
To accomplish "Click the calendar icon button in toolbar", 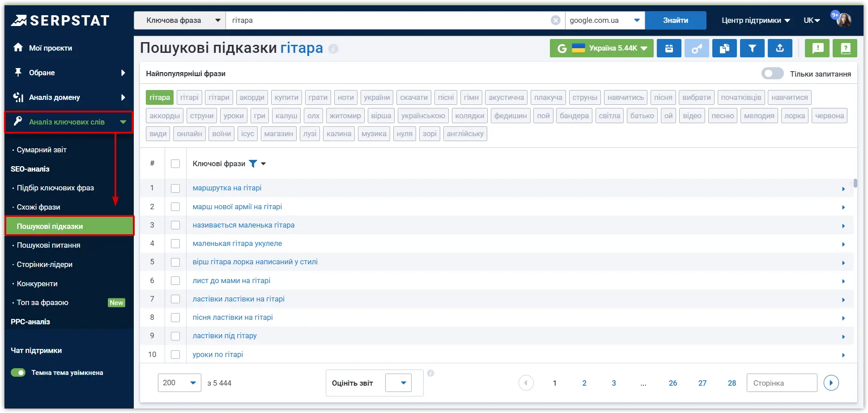I will tap(669, 48).
